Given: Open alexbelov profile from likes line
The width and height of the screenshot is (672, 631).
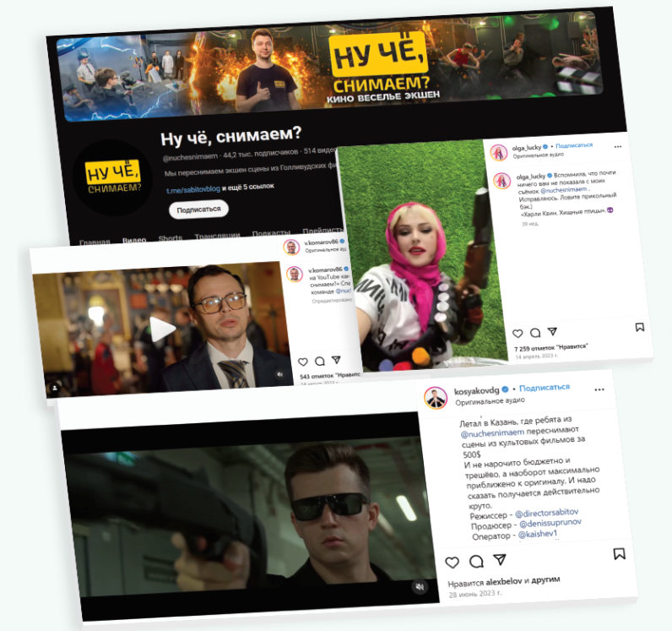Looking at the screenshot, I should point(503,582).
